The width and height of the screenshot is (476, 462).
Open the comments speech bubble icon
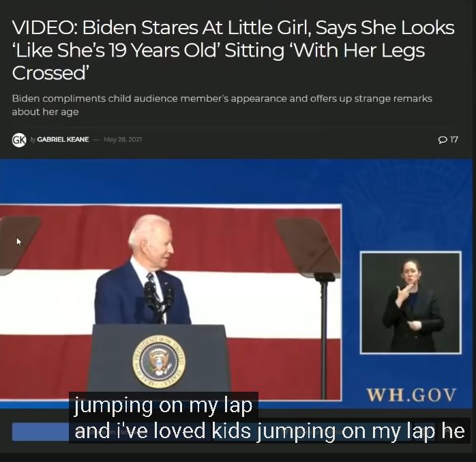point(443,140)
